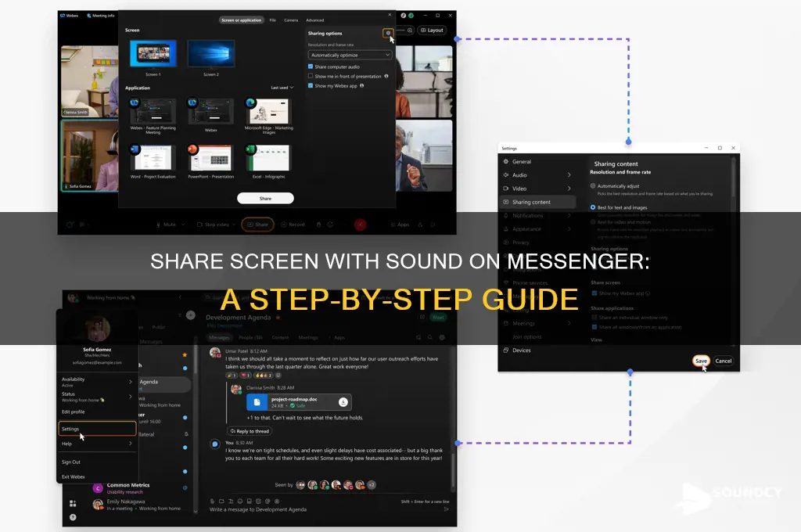Screen dimensions: 801x532
Task: Add a reaction with the emoji button
Action: pyautogui.click(x=278, y=375)
